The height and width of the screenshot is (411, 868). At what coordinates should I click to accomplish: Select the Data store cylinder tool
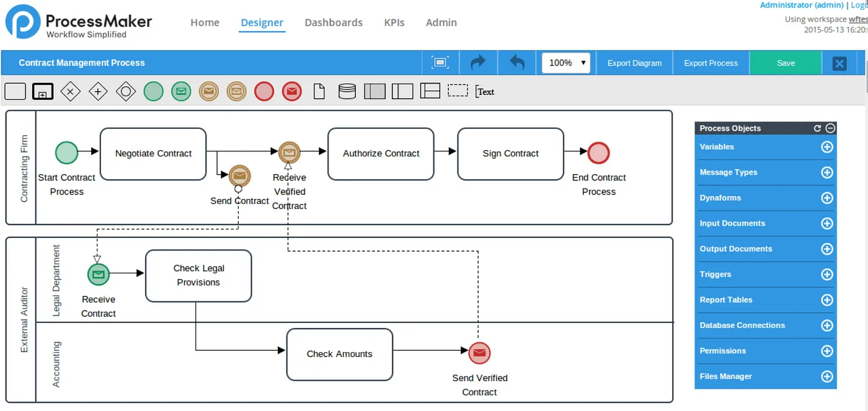click(x=347, y=92)
